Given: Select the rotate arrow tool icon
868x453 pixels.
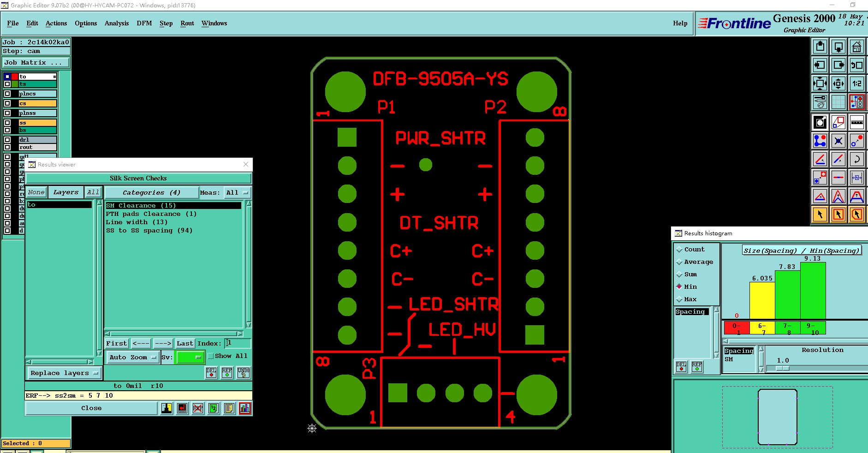Looking at the screenshot, I should click(856, 159).
